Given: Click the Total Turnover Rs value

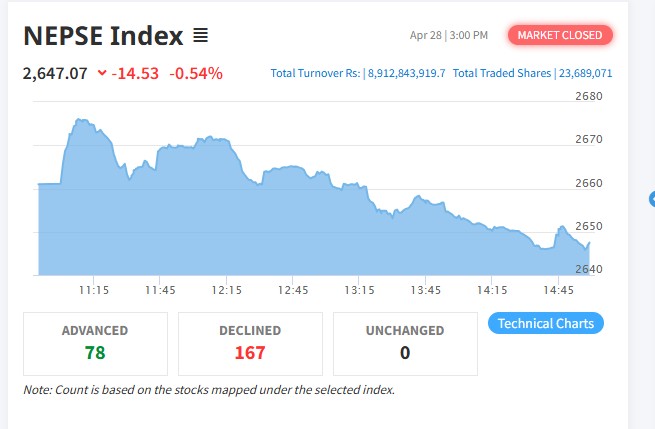Looking at the screenshot, I should point(406,74).
